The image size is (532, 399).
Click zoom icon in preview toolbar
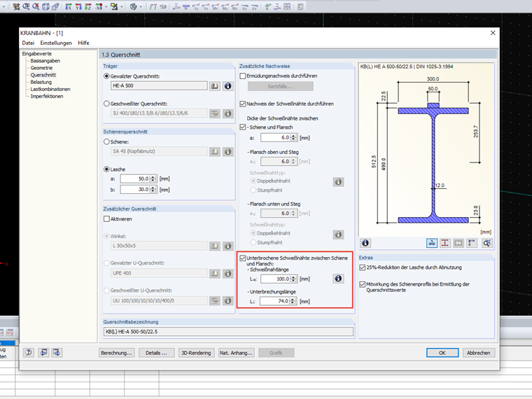pos(486,243)
